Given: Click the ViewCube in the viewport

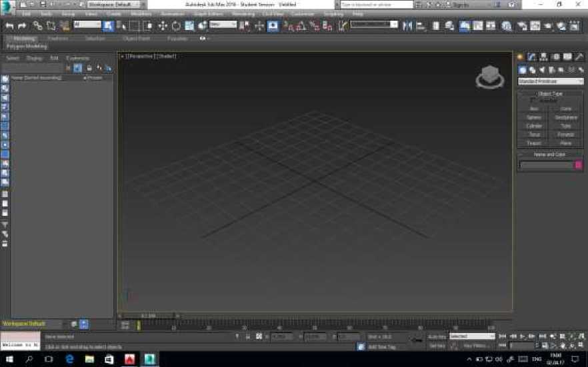Looking at the screenshot, I should (490, 76).
